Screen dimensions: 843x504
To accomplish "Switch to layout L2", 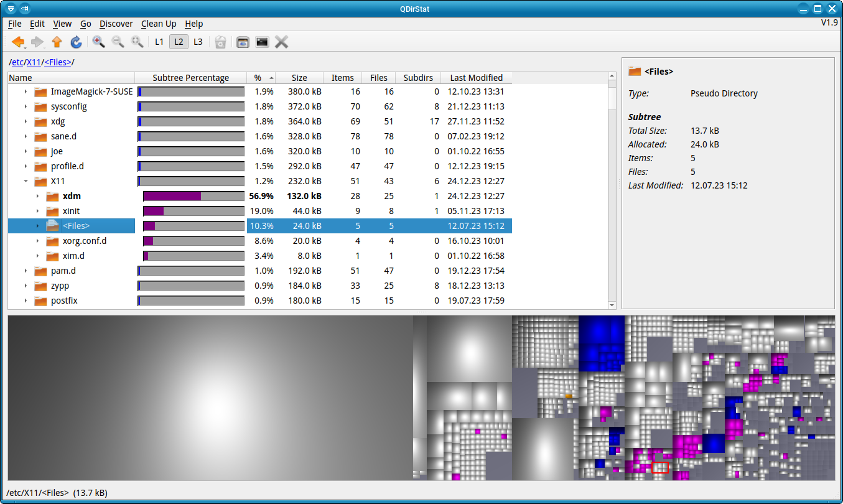I will click(179, 42).
